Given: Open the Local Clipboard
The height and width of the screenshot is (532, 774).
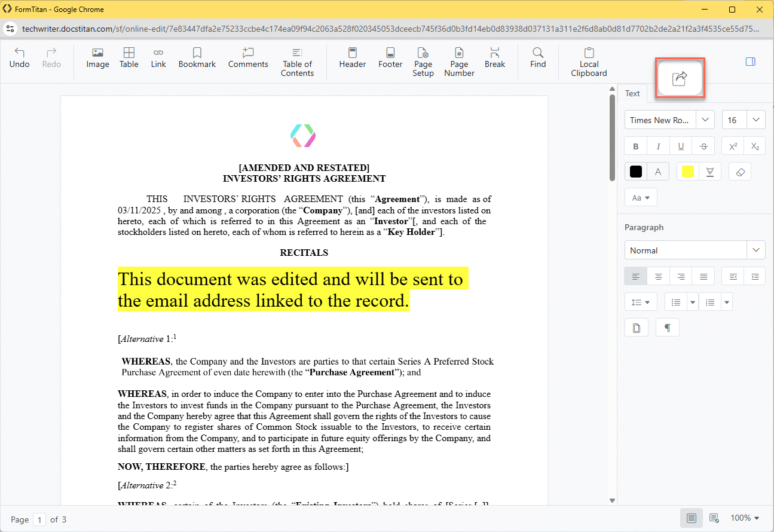Looking at the screenshot, I should (x=589, y=62).
